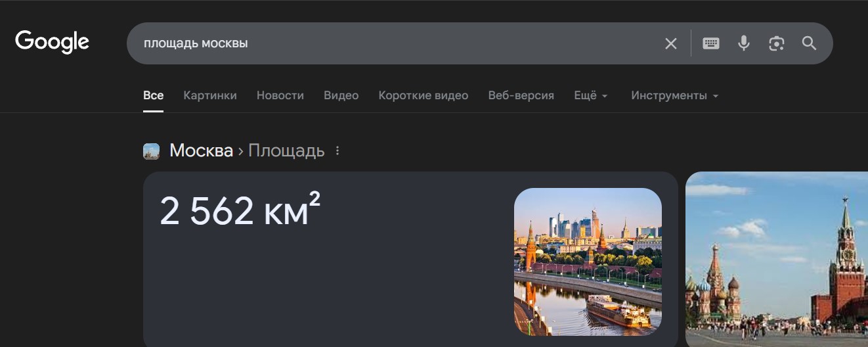Open search by image camera icon
The image size is (868, 347).
[x=777, y=43]
